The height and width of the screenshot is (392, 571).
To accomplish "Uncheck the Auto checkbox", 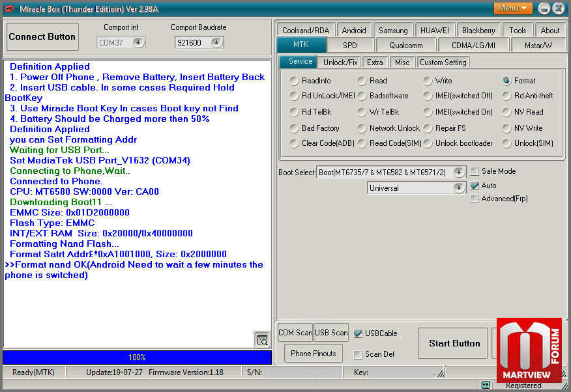I will tap(475, 186).
